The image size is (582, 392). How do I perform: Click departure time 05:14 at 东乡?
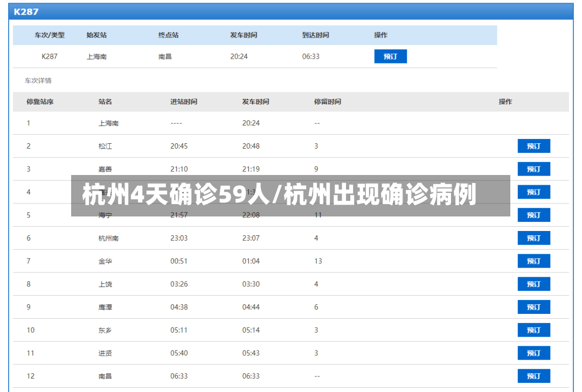(x=251, y=330)
